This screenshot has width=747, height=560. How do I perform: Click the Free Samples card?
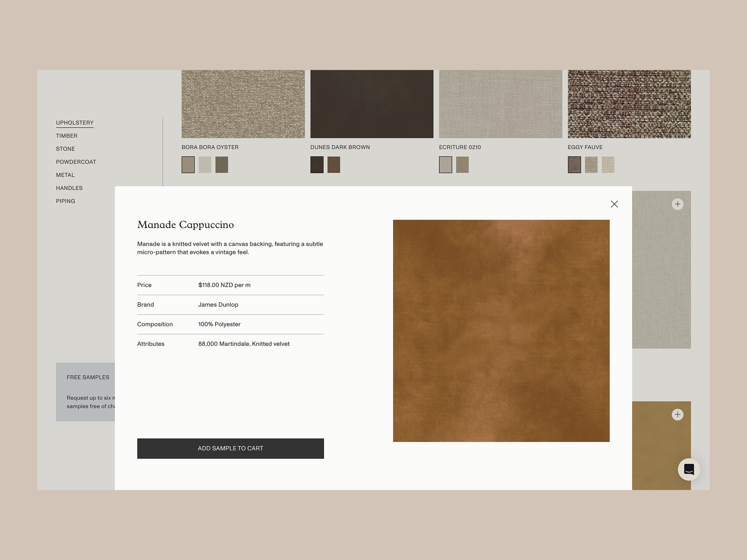(x=85, y=392)
